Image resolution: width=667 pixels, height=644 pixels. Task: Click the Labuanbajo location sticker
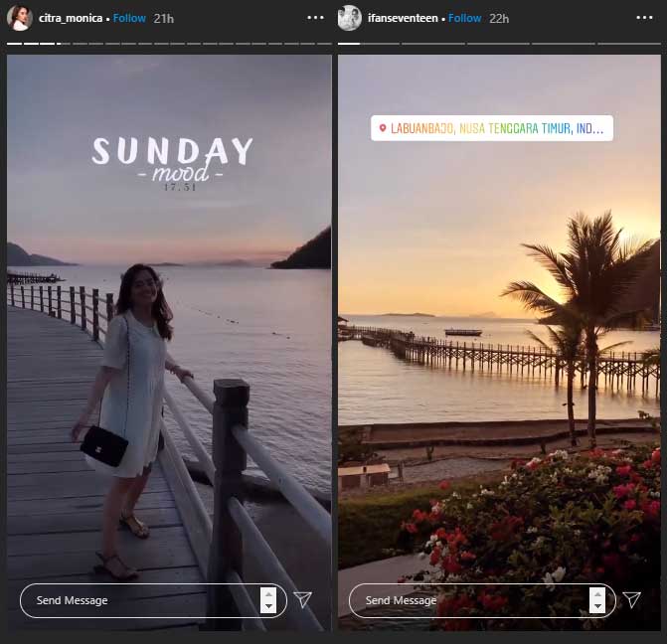[491, 128]
